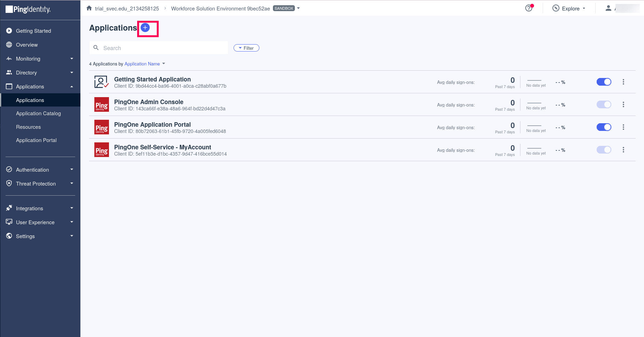Open the Directory people icon
This screenshot has height=337, width=644.
(x=9, y=72)
